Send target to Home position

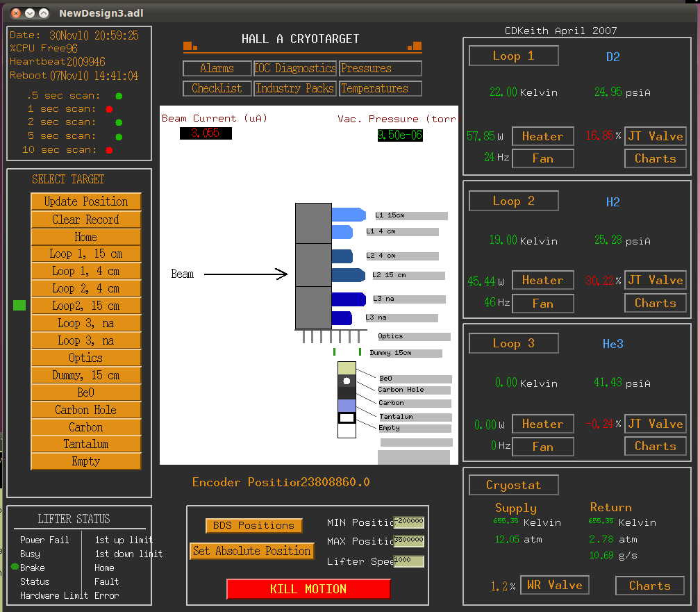[86, 237]
